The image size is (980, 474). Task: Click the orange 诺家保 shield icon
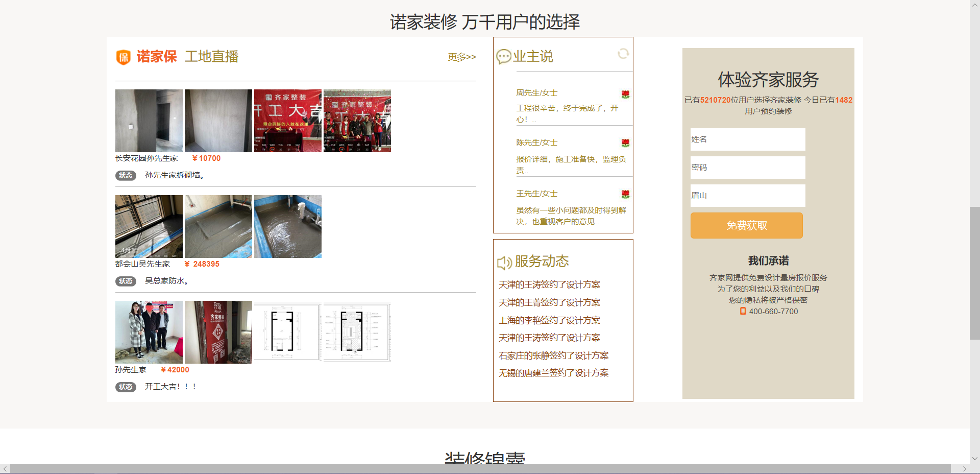[x=124, y=57]
